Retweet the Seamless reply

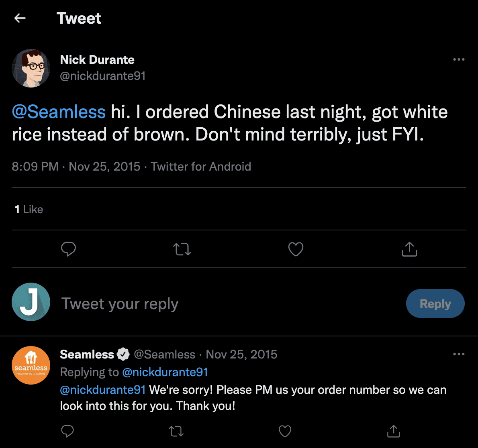click(176, 431)
